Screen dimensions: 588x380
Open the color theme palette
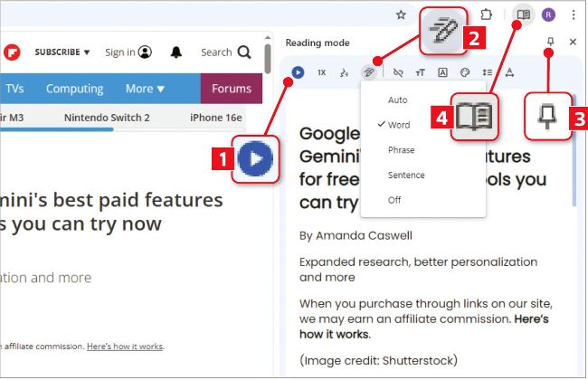coord(465,72)
